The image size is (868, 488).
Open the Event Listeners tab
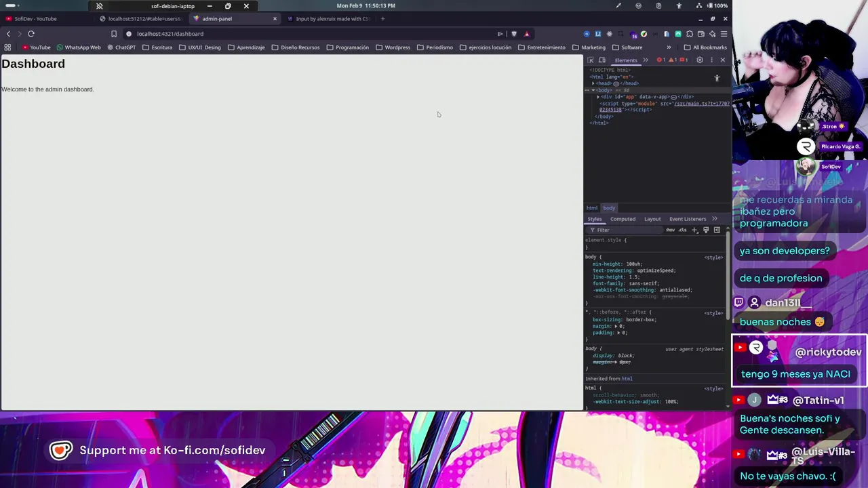(x=688, y=219)
